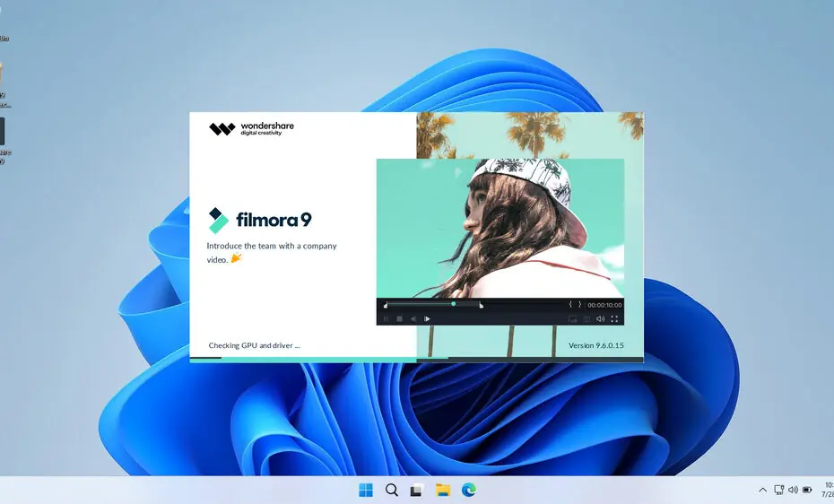Open volume control in the system tray
This screenshot has height=504, width=834.
pyautogui.click(x=793, y=490)
